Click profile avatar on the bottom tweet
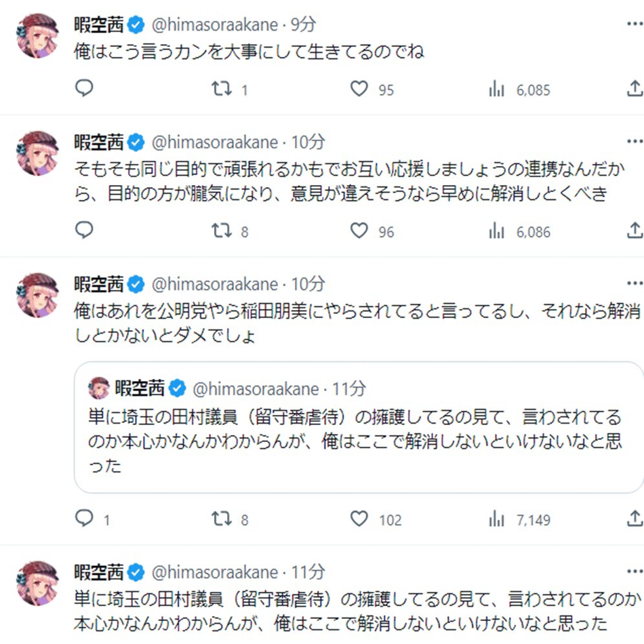644x644 pixels. (37, 583)
